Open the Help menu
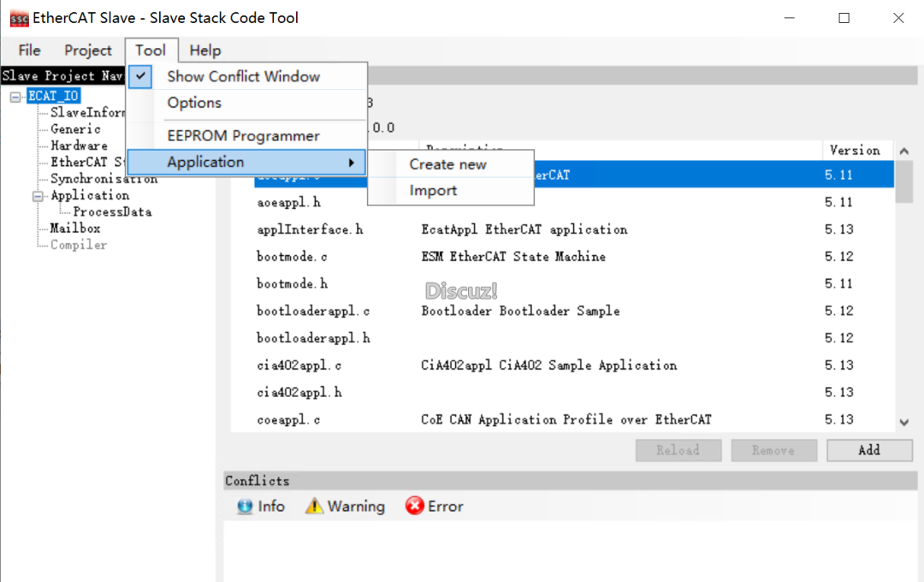Image resolution: width=924 pixels, height=582 pixels. (x=205, y=50)
